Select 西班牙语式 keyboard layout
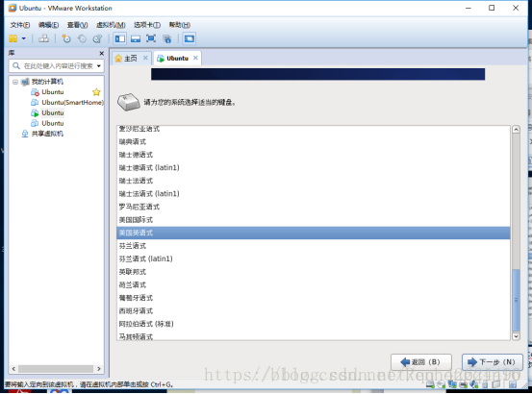 coord(314,310)
